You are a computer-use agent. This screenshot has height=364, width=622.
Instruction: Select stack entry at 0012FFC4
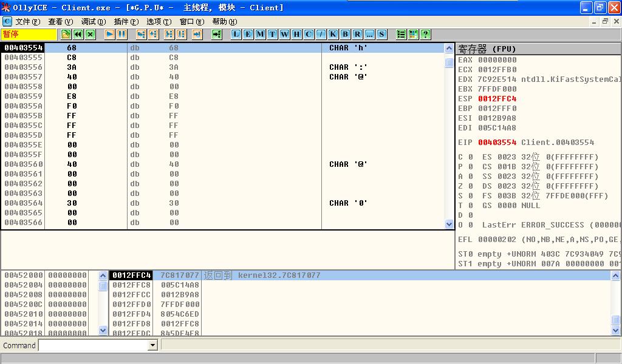click(359, 275)
